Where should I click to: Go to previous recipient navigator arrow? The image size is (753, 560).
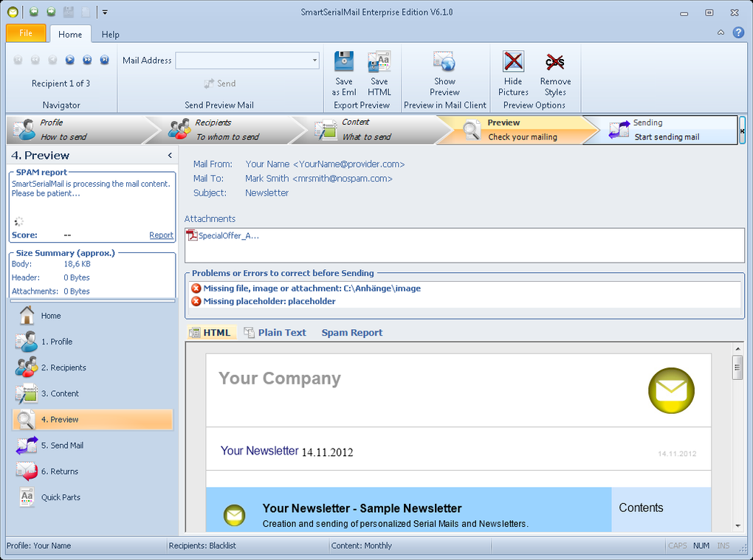coord(52,60)
